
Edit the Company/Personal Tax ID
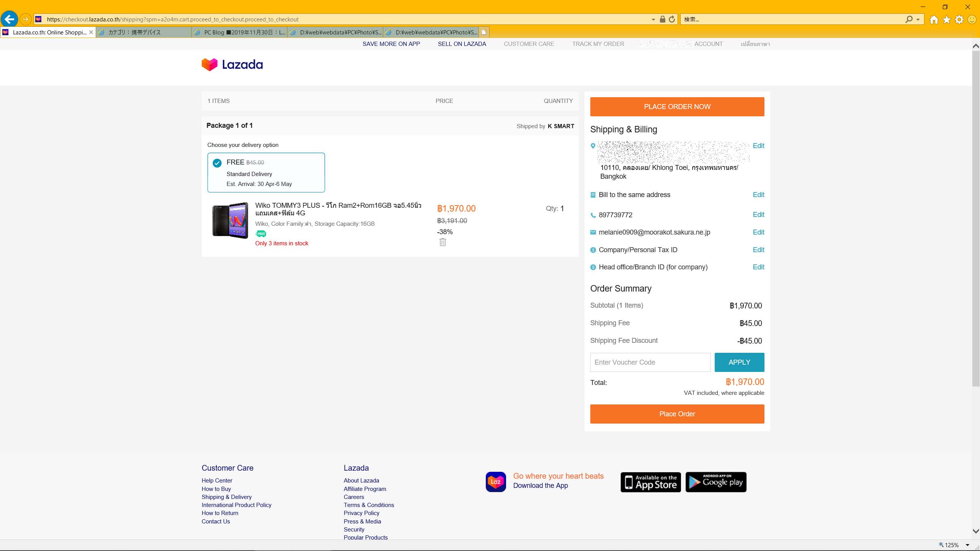point(758,250)
